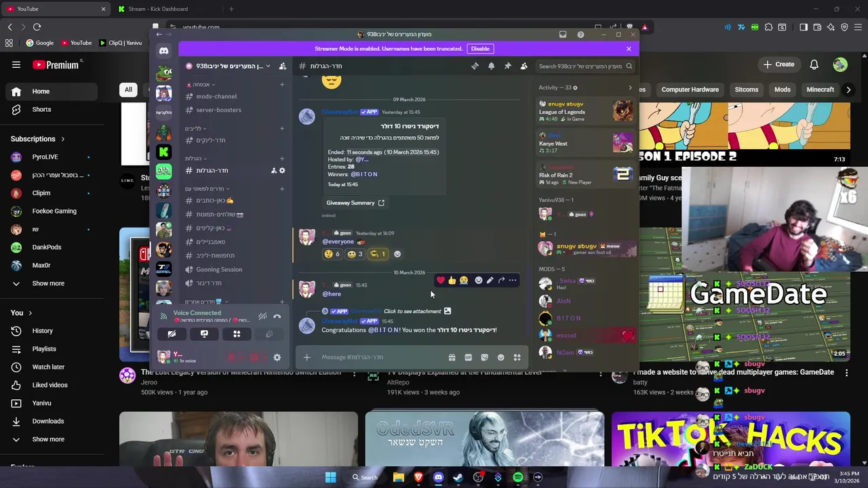Screen dimensions: 868x488
Task: Expand YouTube Subscriptions section chevron
Action: click(62, 139)
